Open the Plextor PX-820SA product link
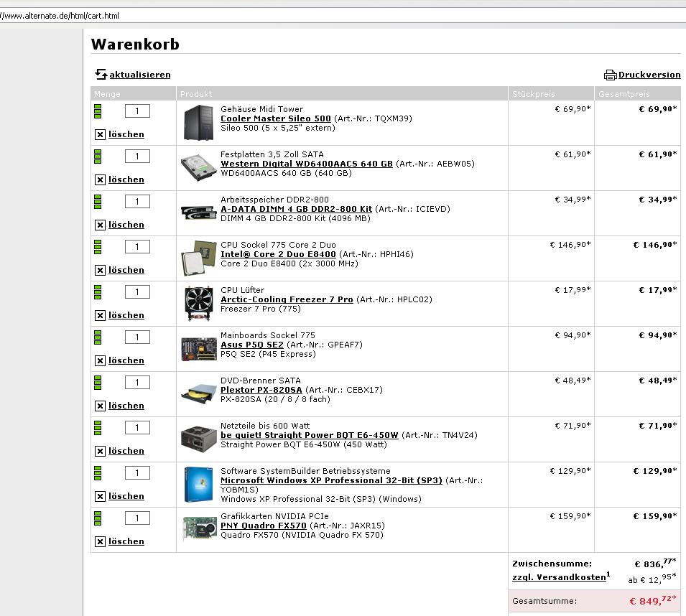 click(261, 390)
